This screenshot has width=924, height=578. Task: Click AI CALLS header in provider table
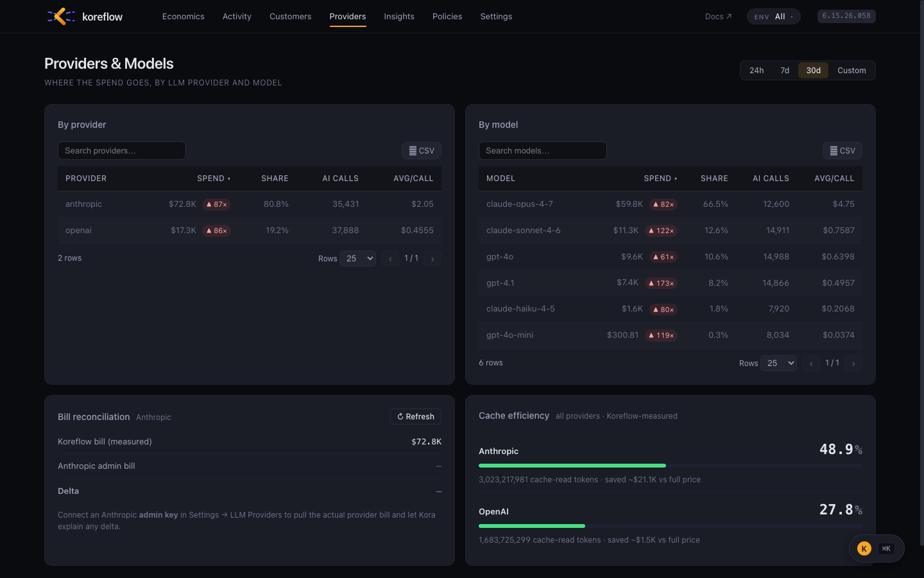(x=341, y=179)
